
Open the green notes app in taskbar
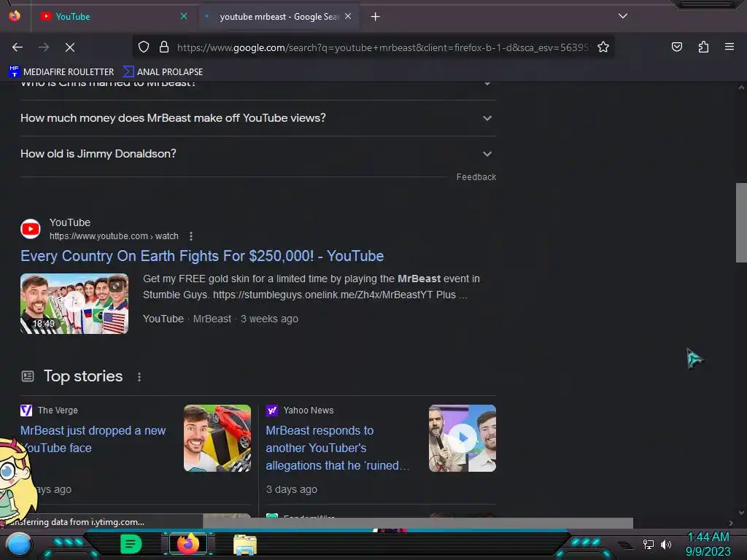[x=131, y=544]
